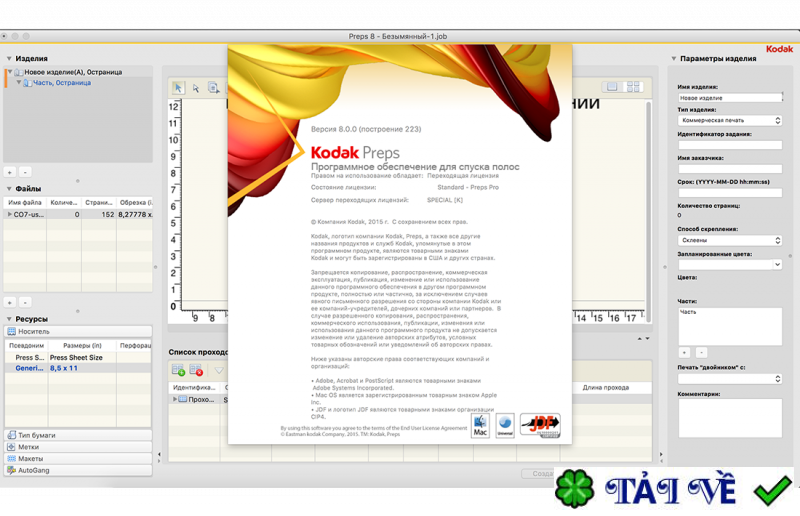Add a product with plus button under Изделия
The image size is (800, 516).
coord(10,172)
